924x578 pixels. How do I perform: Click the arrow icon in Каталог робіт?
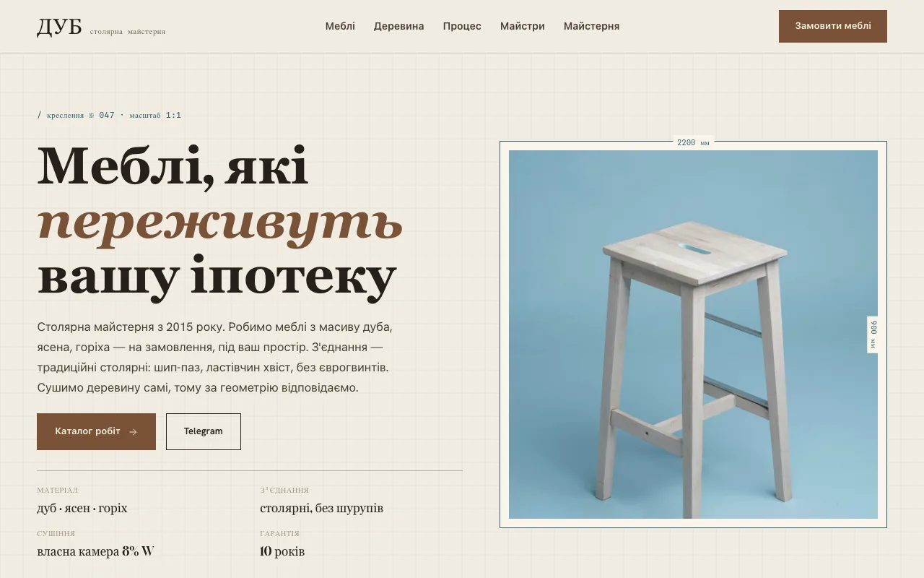tap(133, 432)
